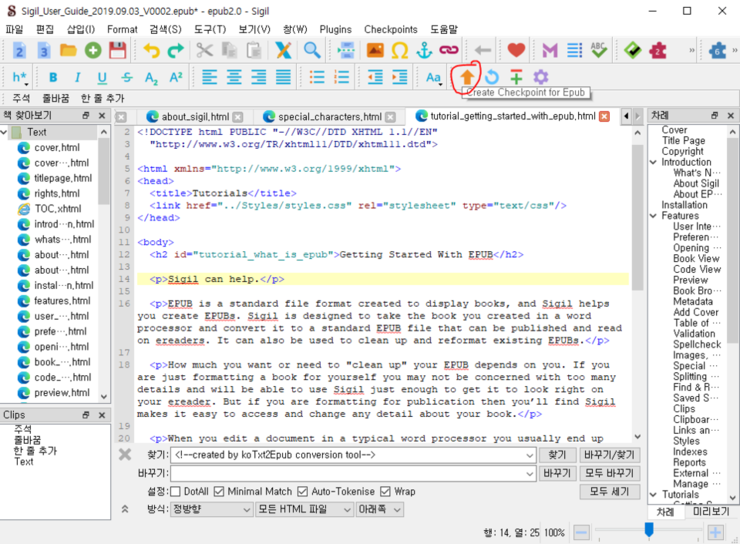This screenshot has width=740, height=544.
Task: Collapse the Features section in TOC
Action: click(654, 216)
